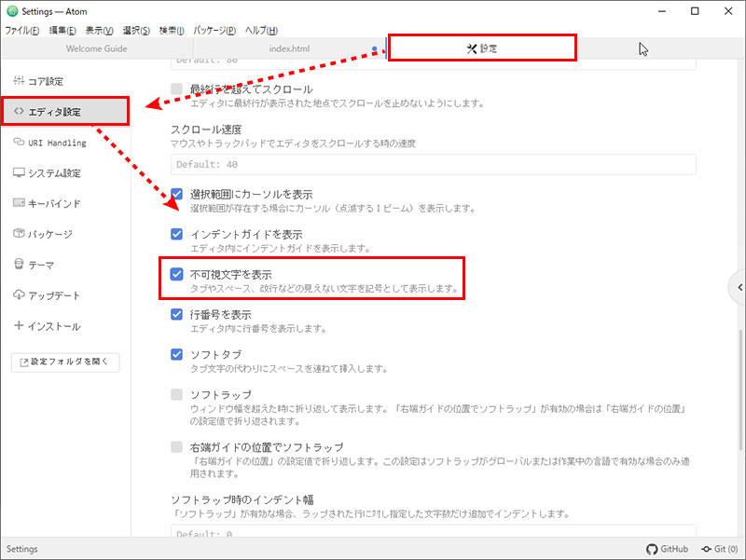746x560 pixels.
Task: Click the modified dot on index.html tab
Action: [x=375, y=48]
